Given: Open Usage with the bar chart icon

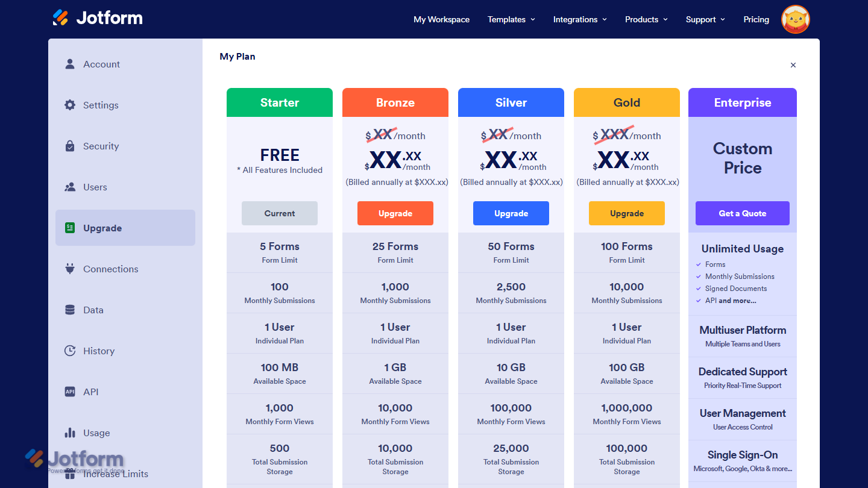Looking at the screenshot, I should (71, 433).
